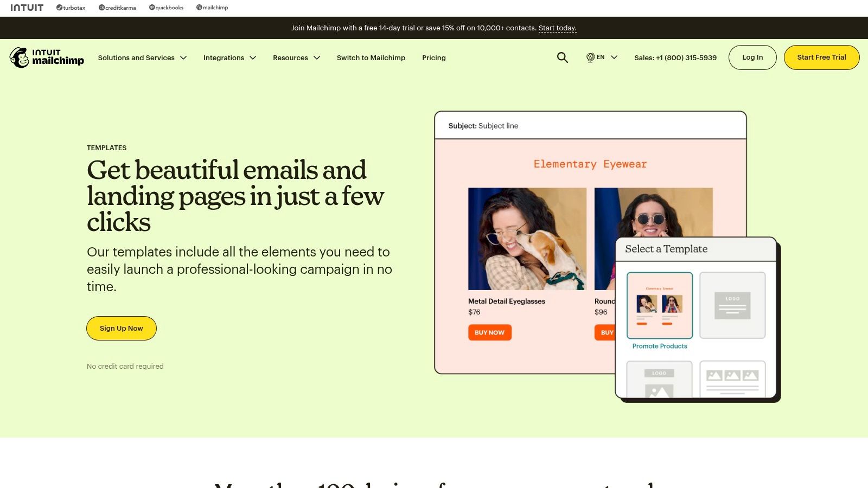Click the Elementary Eyewear heading

(590, 164)
